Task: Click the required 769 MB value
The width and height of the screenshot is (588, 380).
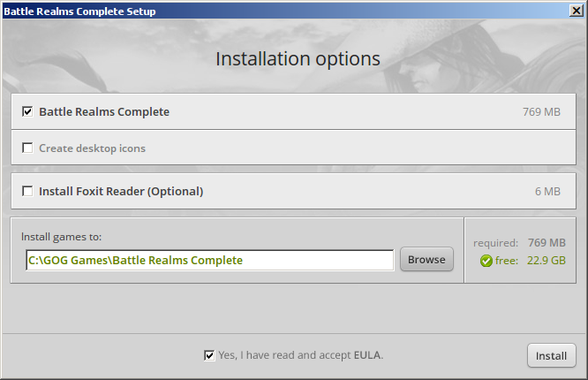Action: (x=547, y=242)
